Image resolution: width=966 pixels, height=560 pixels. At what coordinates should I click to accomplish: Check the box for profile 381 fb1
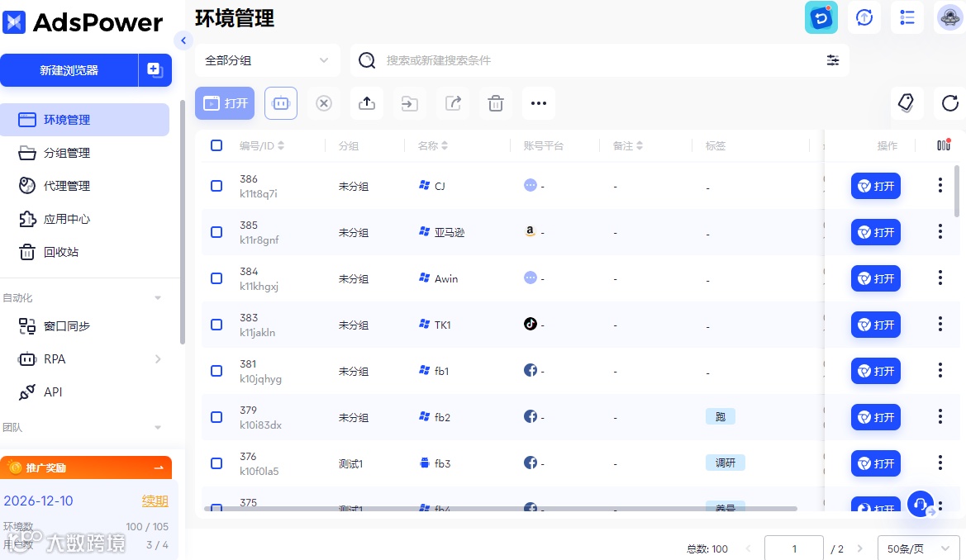pos(217,370)
